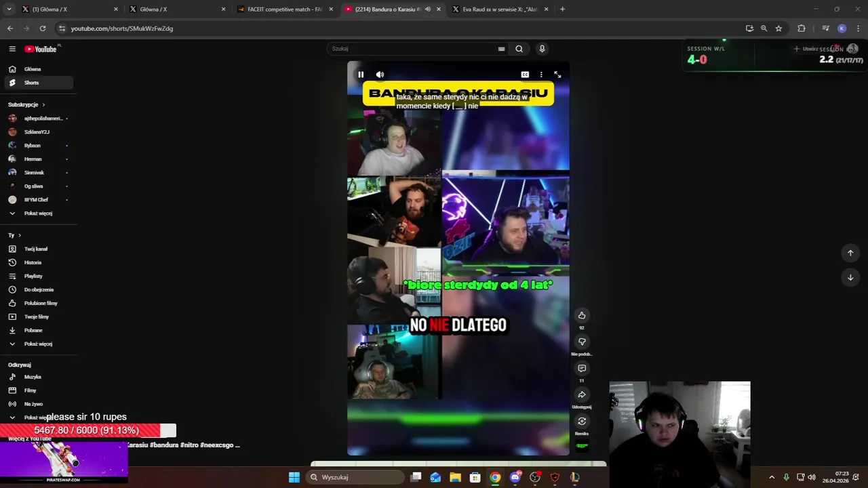Expand the Ty section chevron

click(x=19, y=235)
